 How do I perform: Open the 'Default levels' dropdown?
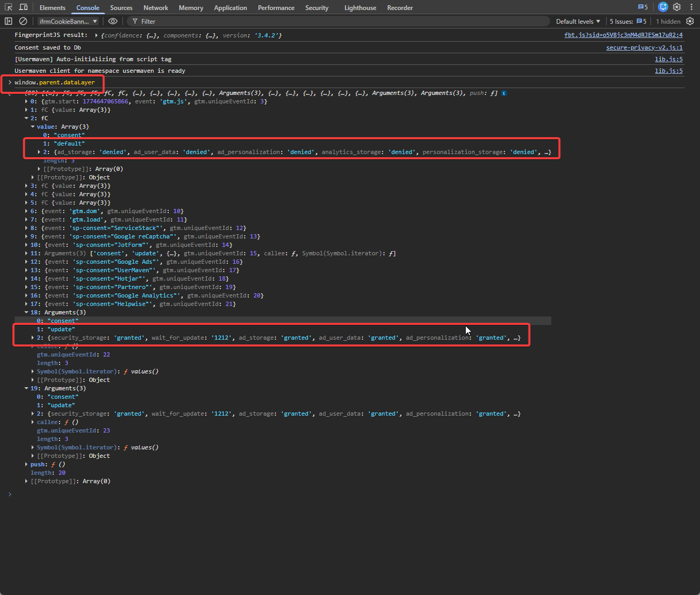[x=578, y=21]
